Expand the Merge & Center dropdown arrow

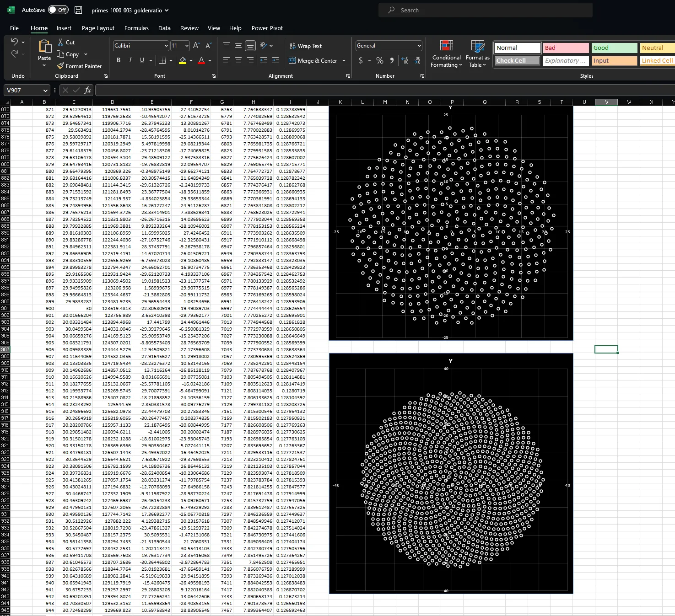(x=344, y=60)
